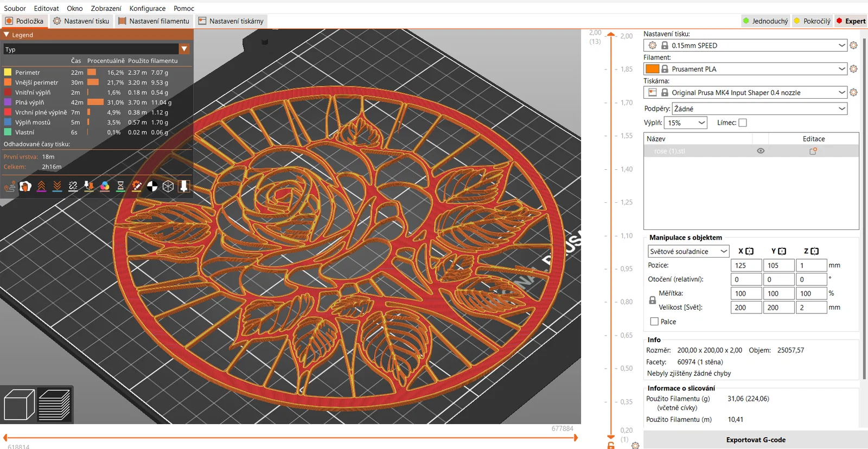Open the Original Prusa MK4 printer dropdown

coord(745,93)
